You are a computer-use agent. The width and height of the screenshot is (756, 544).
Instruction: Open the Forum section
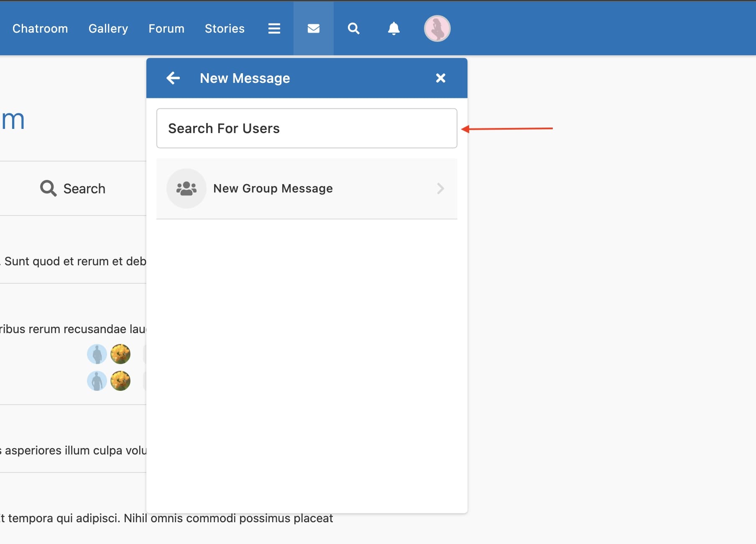pos(166,28)
